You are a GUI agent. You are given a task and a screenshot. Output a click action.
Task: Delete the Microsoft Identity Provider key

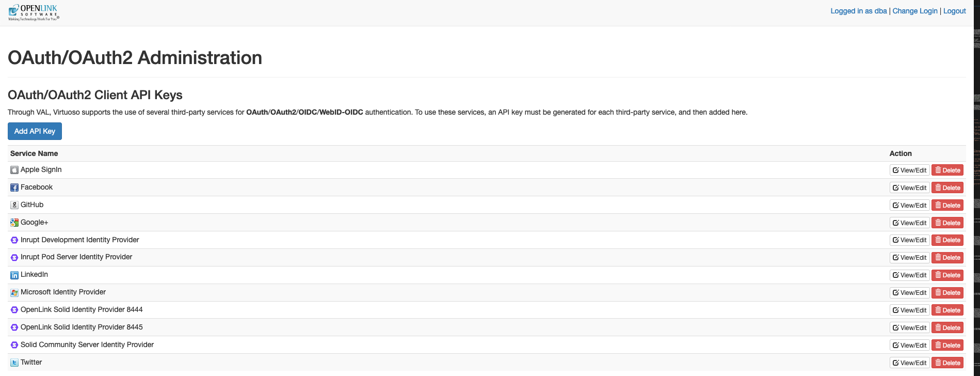(x=947, y=292)
